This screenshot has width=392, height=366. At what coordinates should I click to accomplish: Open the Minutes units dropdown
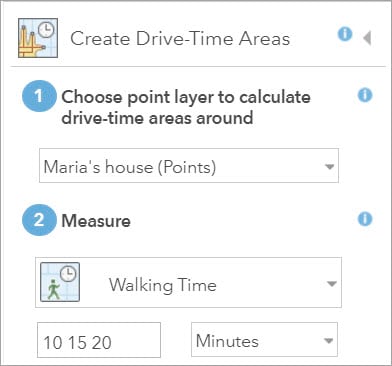point(264,340)
